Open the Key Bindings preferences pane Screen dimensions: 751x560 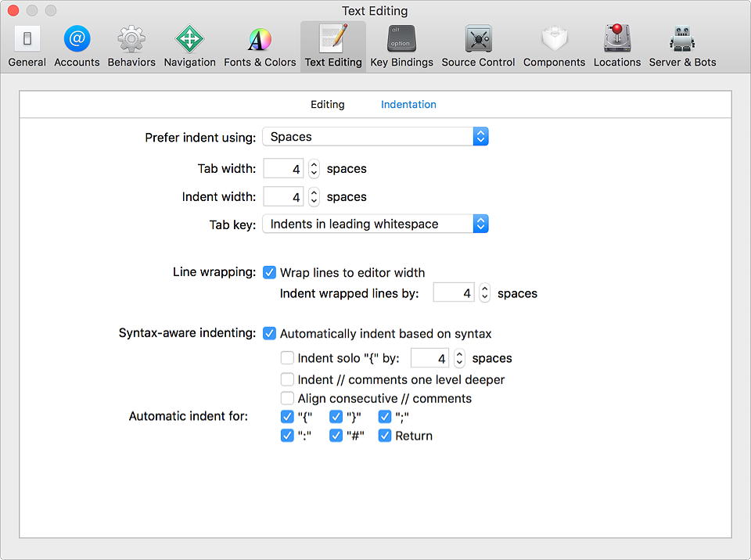tap(401, 46)
